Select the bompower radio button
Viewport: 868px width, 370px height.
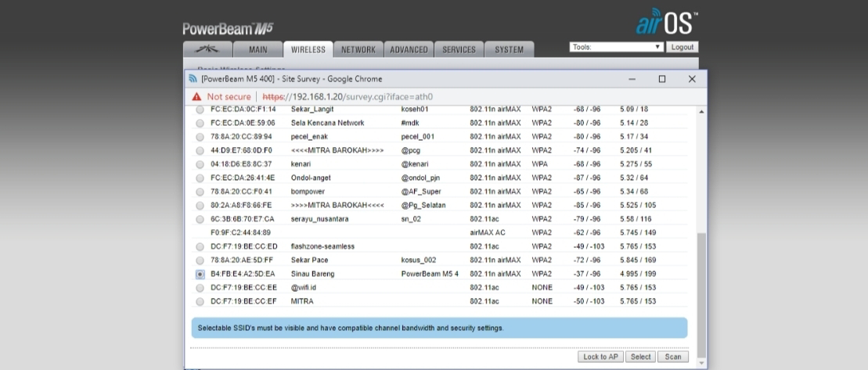coord(200,192)
